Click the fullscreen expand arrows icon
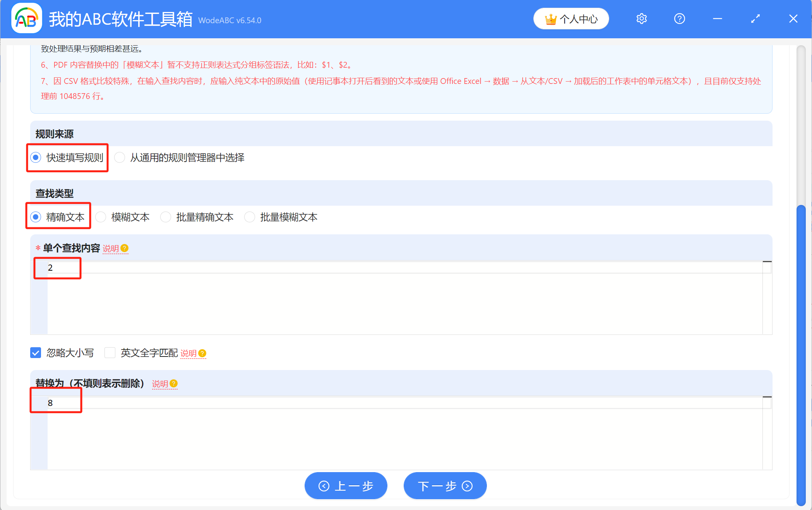 point(755,19)
